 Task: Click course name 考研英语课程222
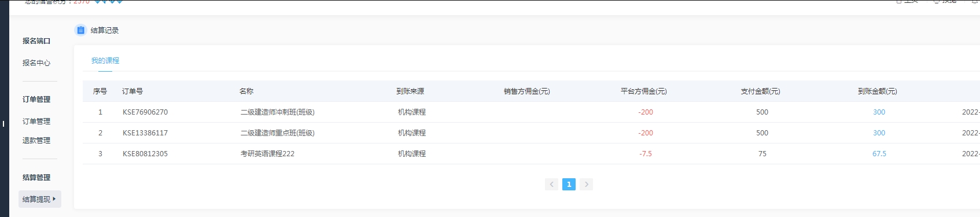(x=267, y=154)
